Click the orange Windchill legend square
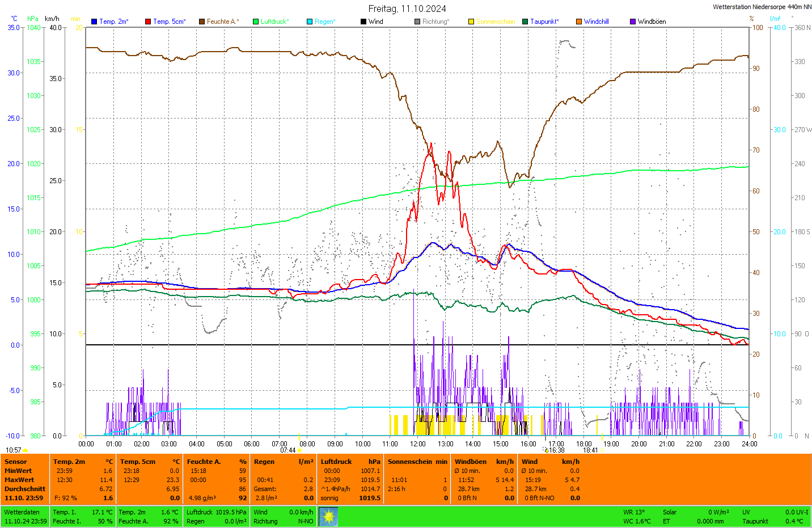Viewport: 812px width, 528px height. (579, 22)
